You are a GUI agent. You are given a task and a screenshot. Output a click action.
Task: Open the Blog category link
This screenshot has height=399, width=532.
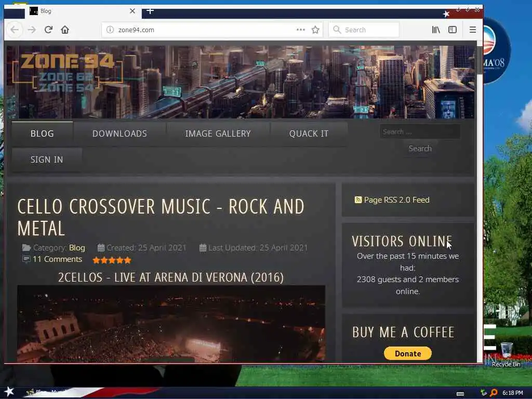77,248
